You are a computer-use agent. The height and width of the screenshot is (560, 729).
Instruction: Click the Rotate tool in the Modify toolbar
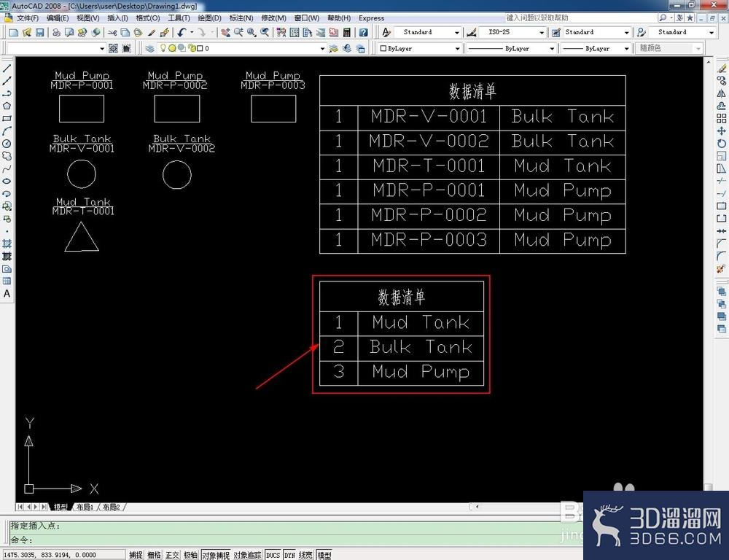(x=721, y=144)
